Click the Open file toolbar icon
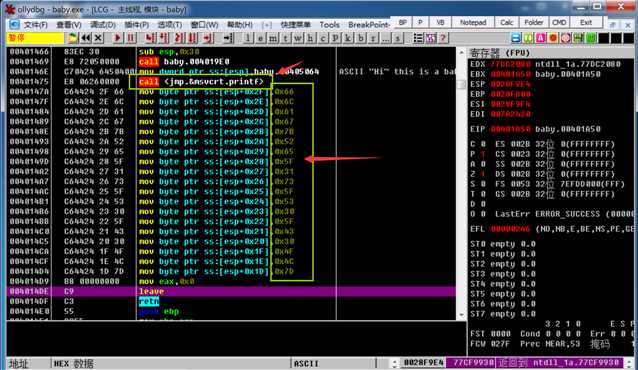The image size is (638, 370). tap(72, 38)
